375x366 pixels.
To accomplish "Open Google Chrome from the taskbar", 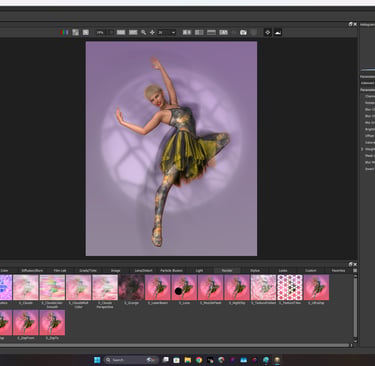I will click(x=199, y=360).
